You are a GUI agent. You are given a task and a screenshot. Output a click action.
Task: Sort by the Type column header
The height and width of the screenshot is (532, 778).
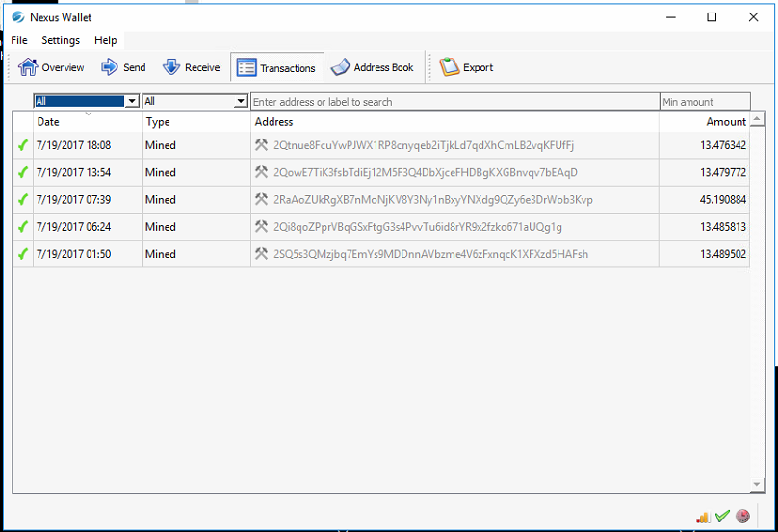coord(196,122)
